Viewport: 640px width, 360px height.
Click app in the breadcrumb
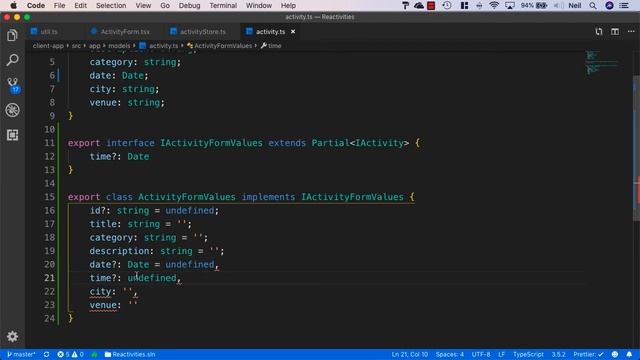95,46
